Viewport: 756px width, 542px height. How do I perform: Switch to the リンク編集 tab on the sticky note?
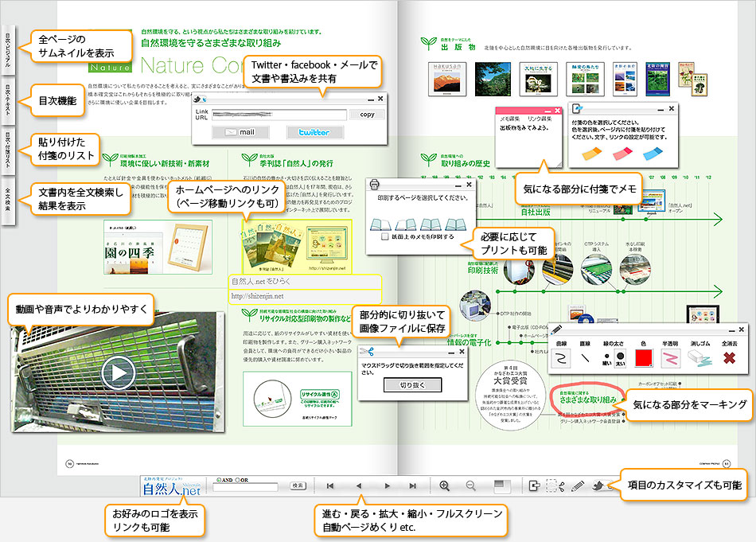[x=540, y=119]
